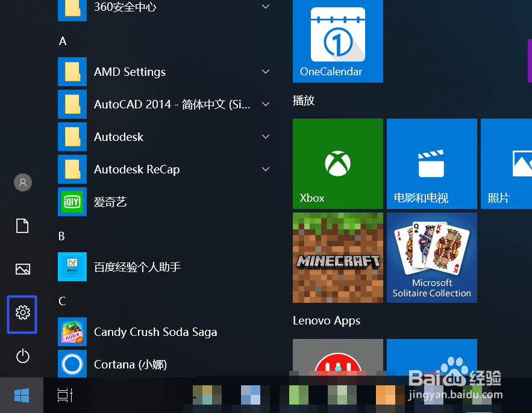Image resolution: width=532 pixels, height=413 pixels.
Task: Select the 百度经验个人助手 label
Action: coord(137,267)
